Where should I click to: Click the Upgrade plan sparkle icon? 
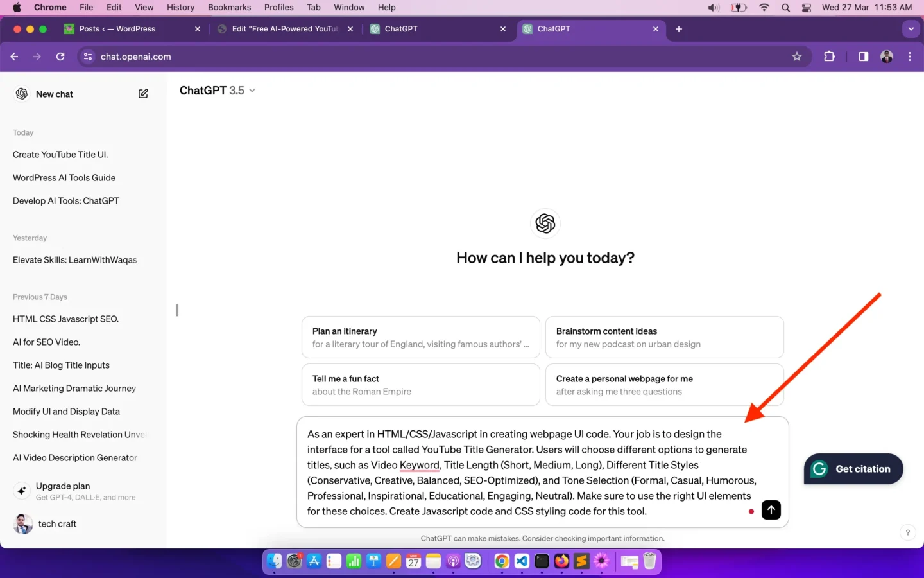pyautogui.click(x=22, y=491)
